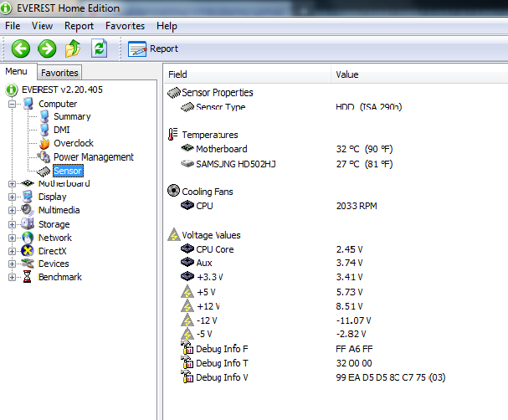508x420 pixels.
Task: Click the +5 V lightning icon
Action: [x=187, y=292]
